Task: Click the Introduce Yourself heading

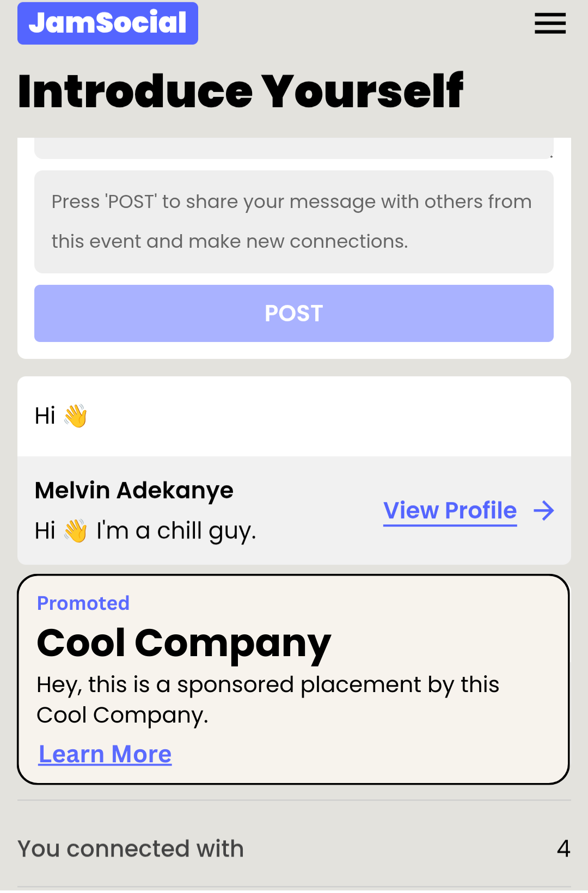Action: pyautogui.click(x=241, y=91)
